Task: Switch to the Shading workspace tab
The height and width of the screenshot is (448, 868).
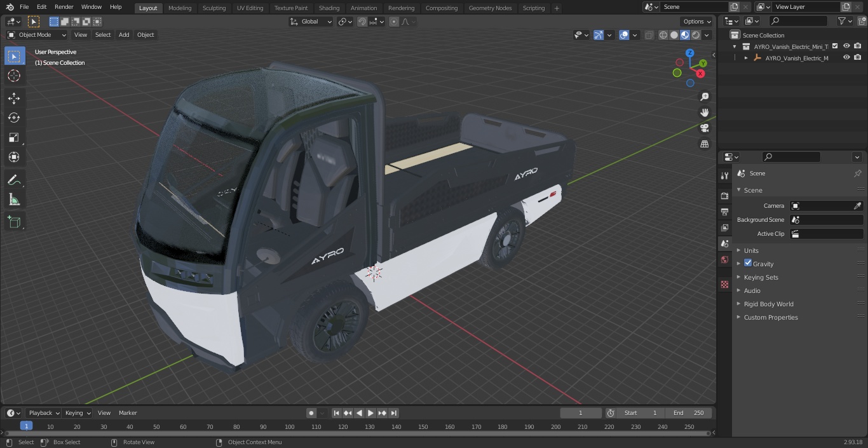Action: pos(329,8)
